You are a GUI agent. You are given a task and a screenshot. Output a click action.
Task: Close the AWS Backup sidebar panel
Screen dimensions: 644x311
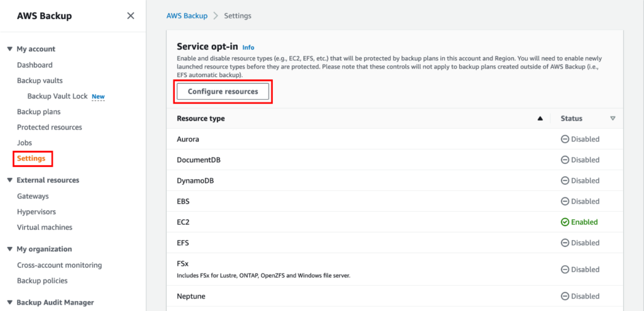131,16
